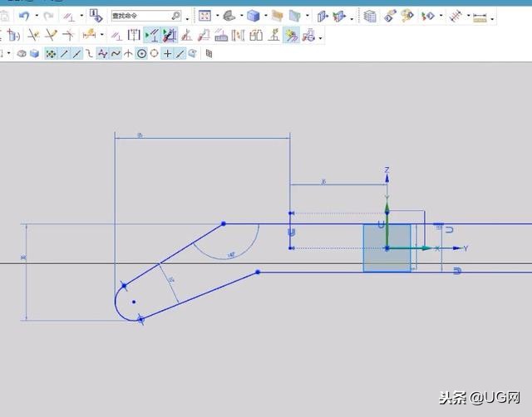Click the move to layer icon
532x417 pixels.
[x=390, y=16]
